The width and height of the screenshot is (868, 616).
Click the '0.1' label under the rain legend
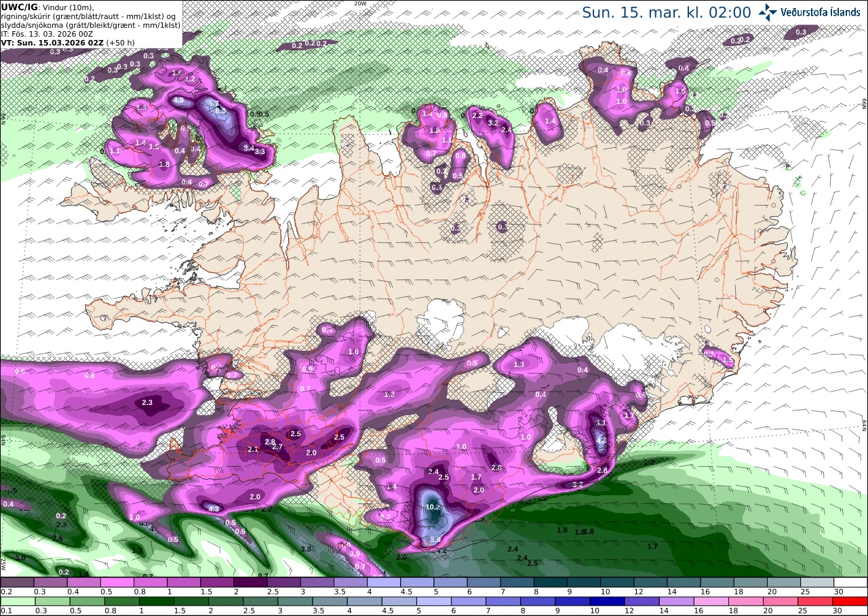click(6, 611)
